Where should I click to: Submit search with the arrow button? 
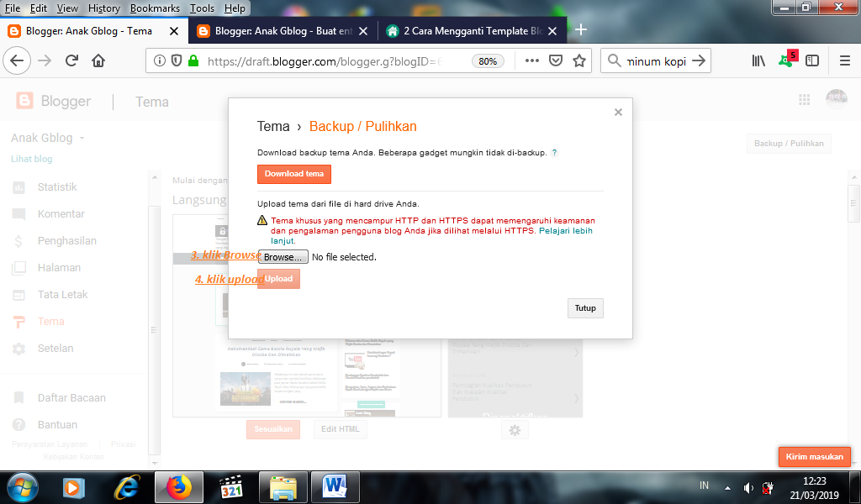699,60
